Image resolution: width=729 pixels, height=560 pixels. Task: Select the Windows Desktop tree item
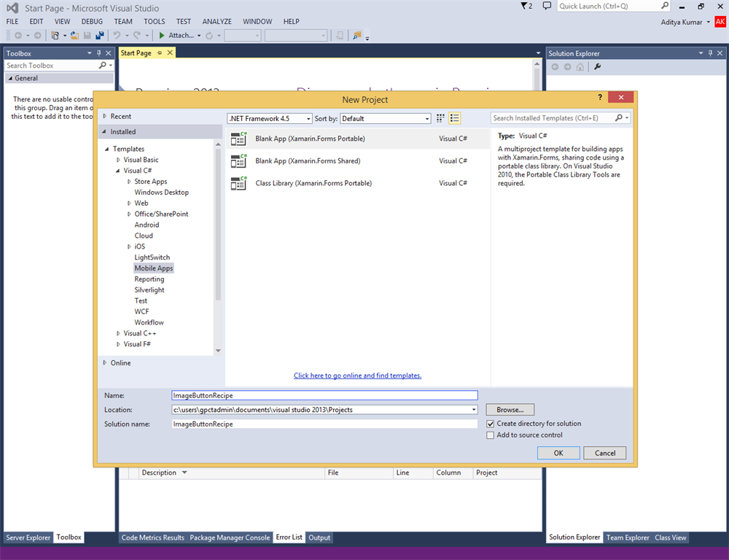tap(162, 192)
